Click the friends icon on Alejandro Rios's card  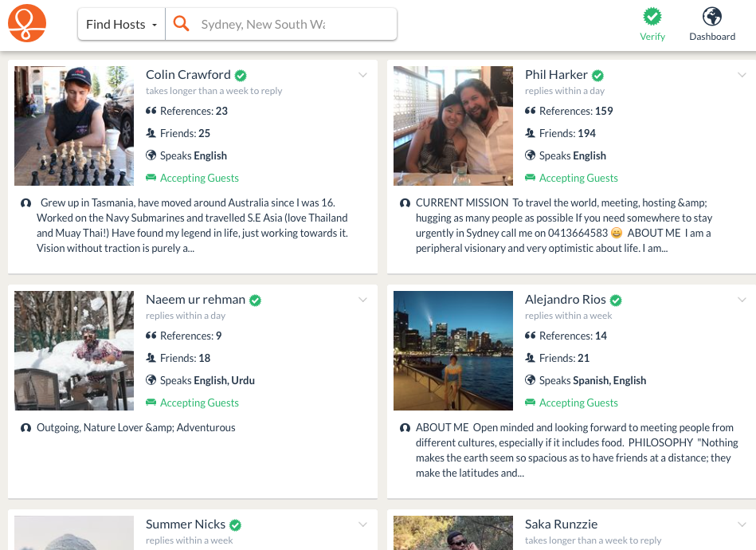[530, 357]
